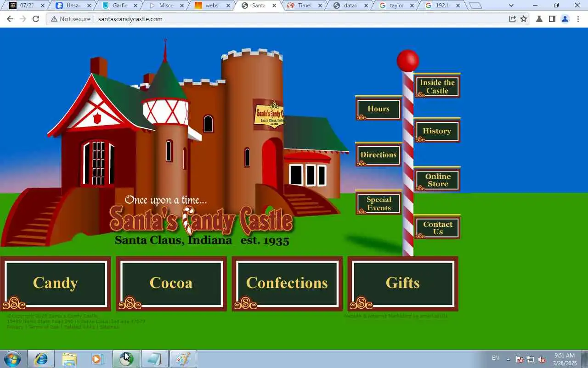Switch to the Garfie tab
The width and height of the screenshot is (588, 368).
pos(119,6)
